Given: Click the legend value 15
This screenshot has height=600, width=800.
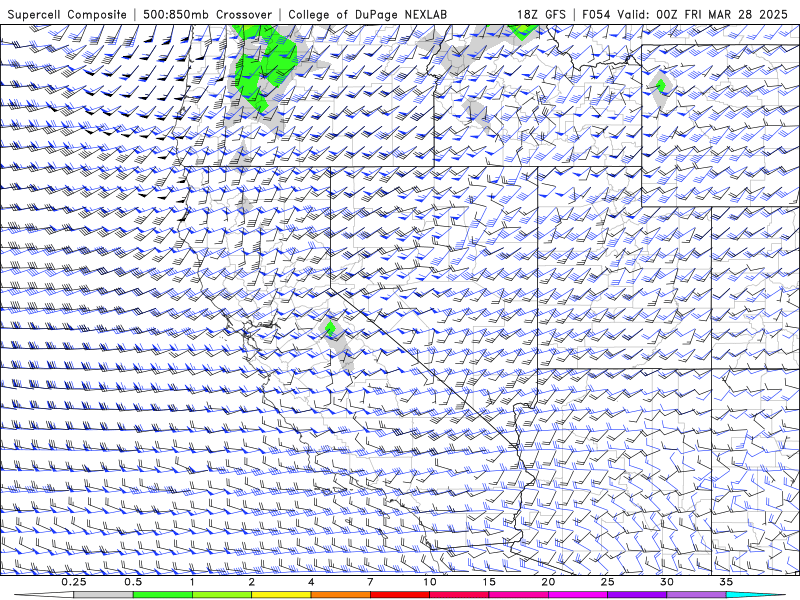Looking at the screenshot, I should click(x=489, y=582).
